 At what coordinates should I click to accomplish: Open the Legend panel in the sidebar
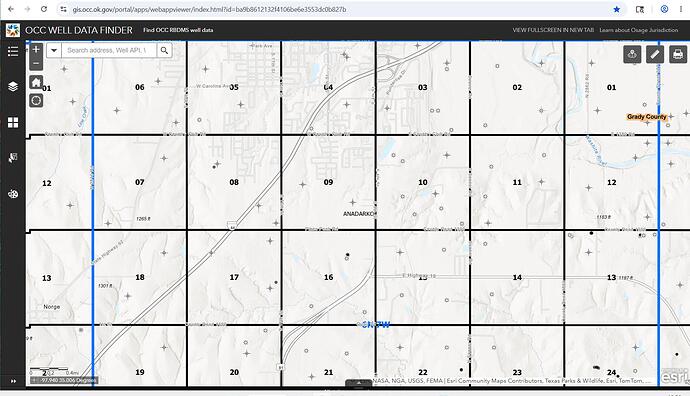point(13,51)
